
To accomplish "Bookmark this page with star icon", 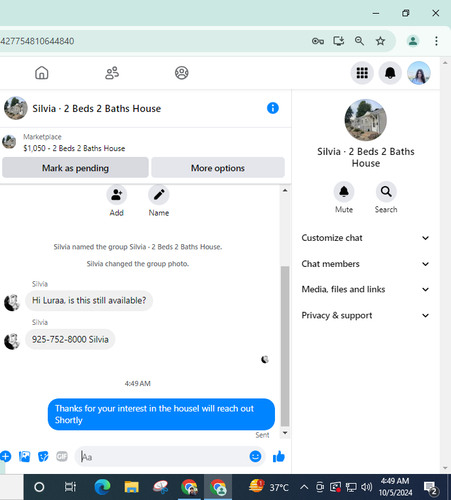I will click(380, 41).
